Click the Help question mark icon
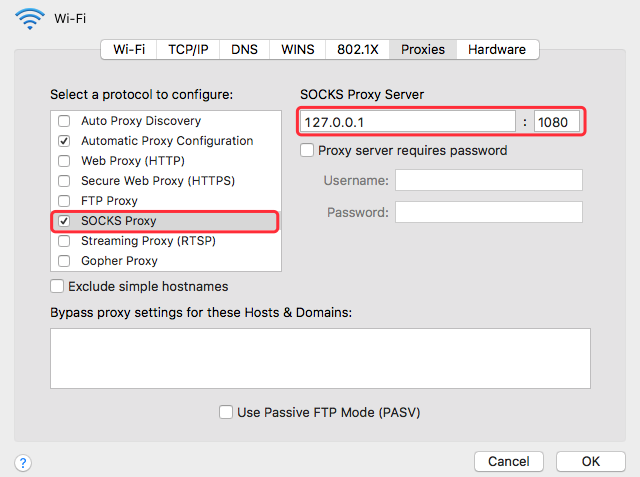 coord(23,463)
